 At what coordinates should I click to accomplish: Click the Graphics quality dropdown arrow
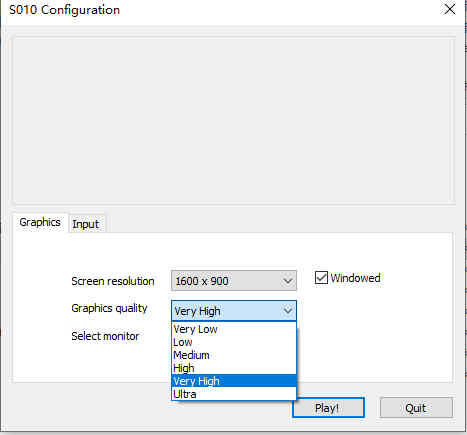coord(288,311)
